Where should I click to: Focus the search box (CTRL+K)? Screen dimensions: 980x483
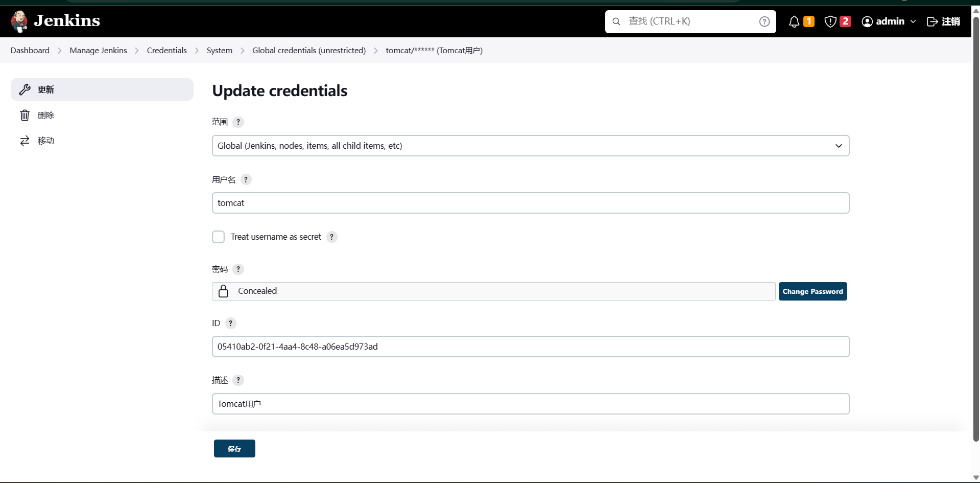[x=690, y=21]
